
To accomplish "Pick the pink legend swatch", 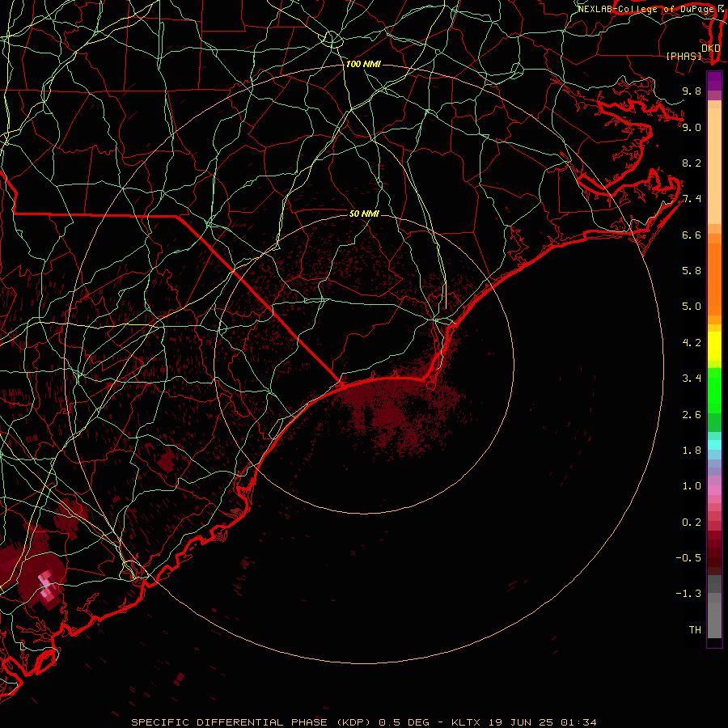I will [714, 490].
